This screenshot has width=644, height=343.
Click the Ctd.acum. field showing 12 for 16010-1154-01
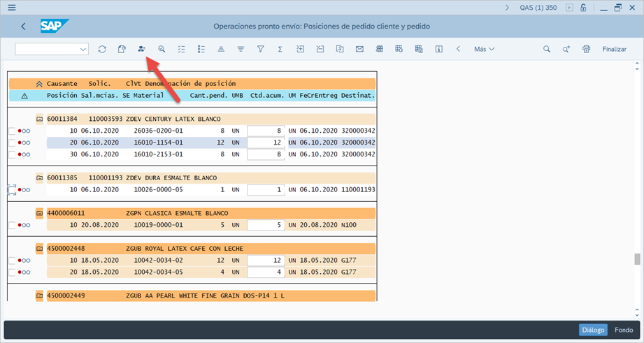click(x=264, y=143)
